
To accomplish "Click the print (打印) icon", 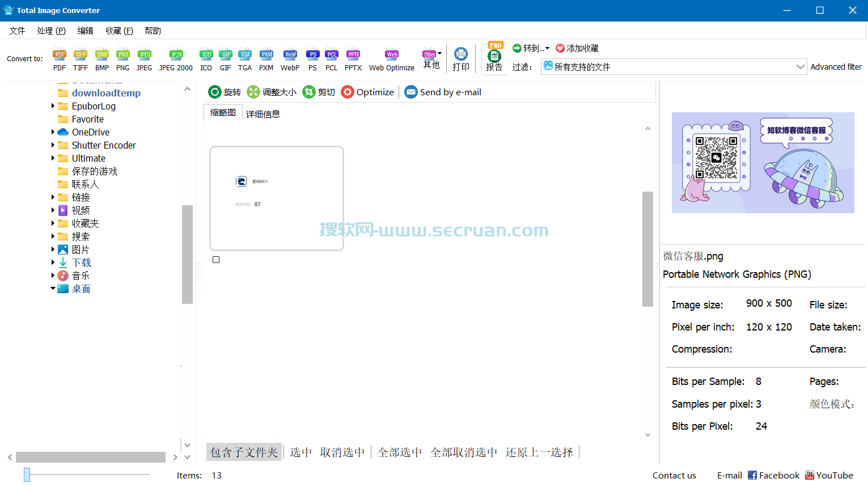I will 461,59.
